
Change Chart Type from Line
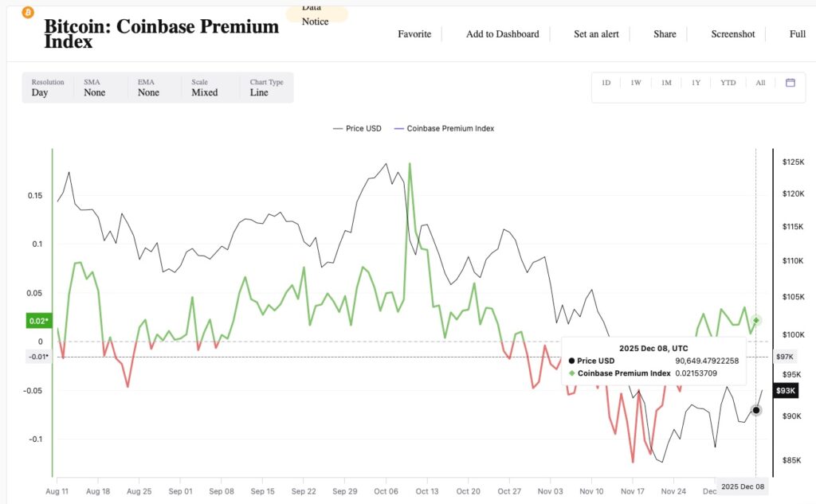coord(266,88)
